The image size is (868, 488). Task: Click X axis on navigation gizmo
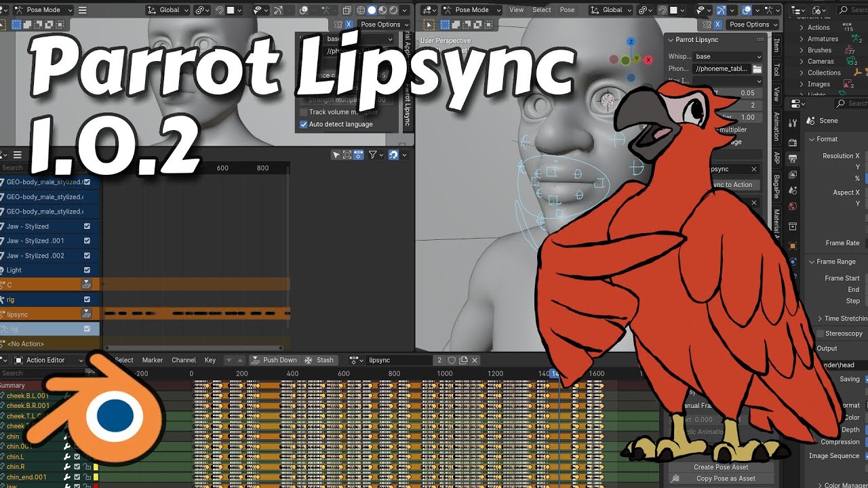pos(649,60)
